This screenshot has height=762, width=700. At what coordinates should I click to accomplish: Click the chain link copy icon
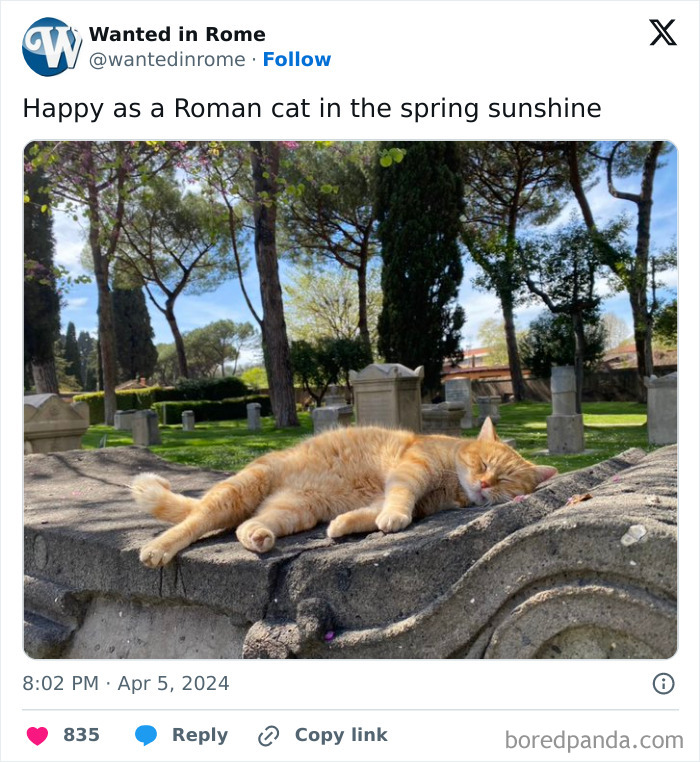coord(268,736)
